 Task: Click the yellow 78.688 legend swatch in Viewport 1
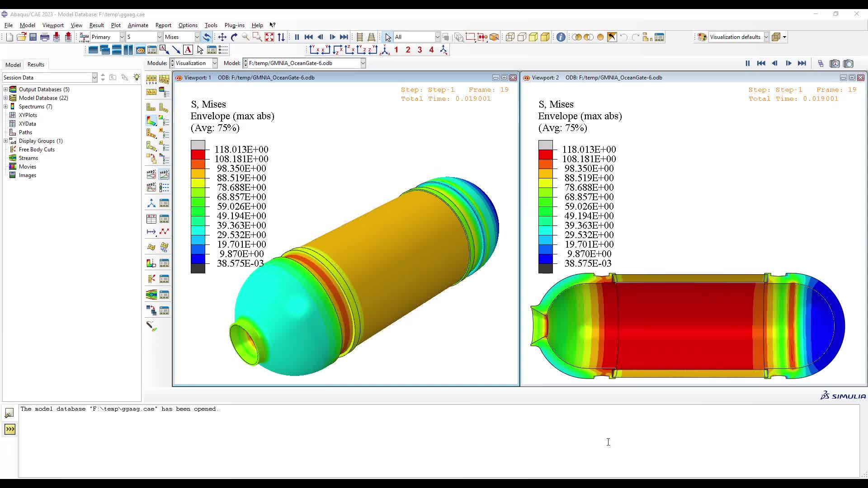click(198, 183)
